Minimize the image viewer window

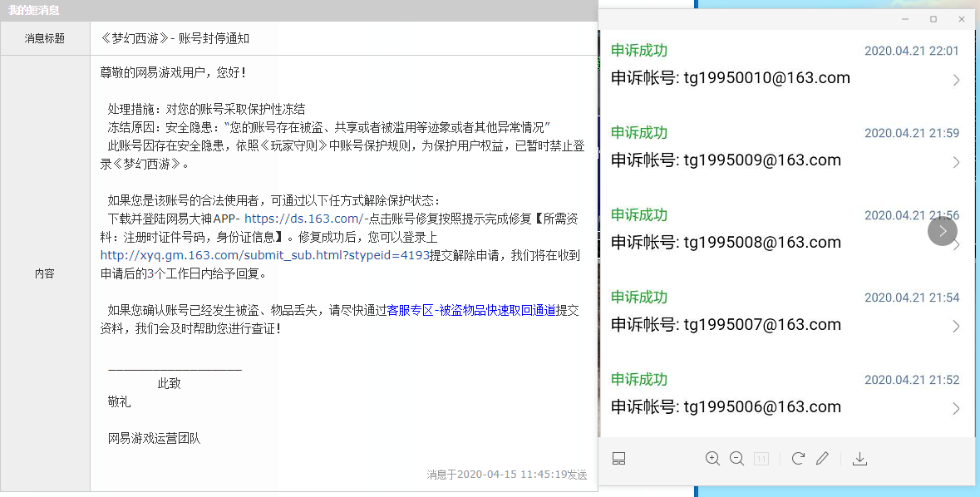(x=905, y=19)
